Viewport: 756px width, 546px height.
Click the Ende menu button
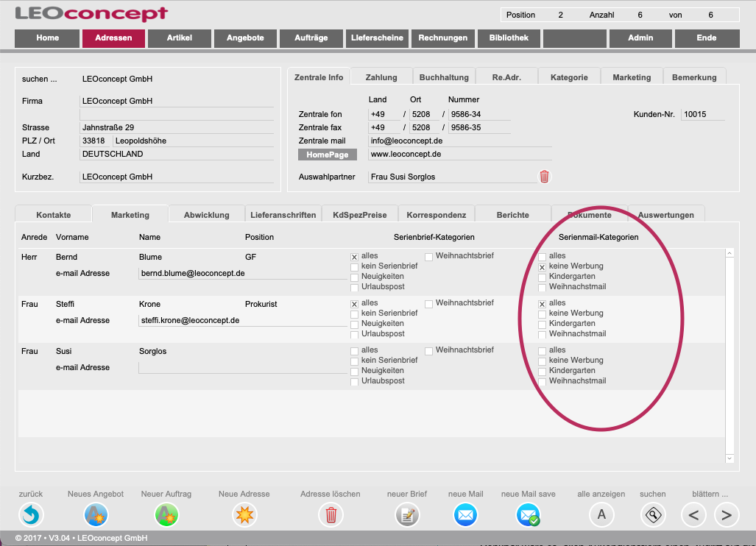pos(707,38)
